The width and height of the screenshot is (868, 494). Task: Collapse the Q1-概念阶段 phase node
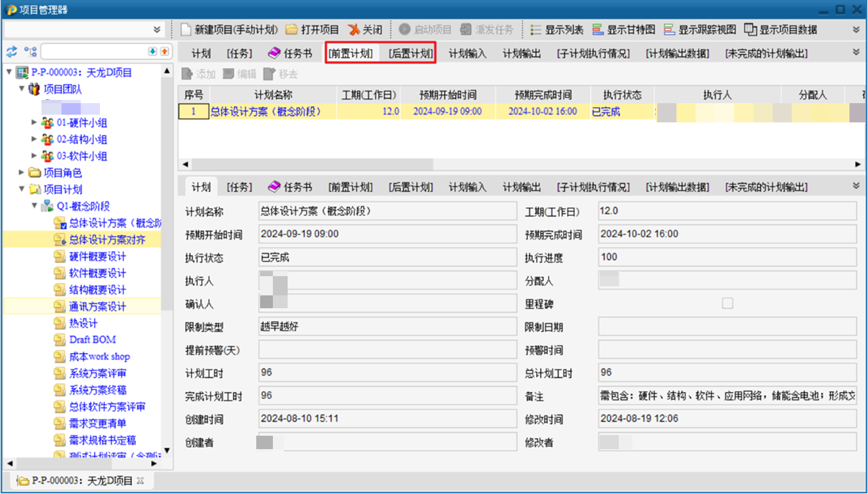pyautogui.click(x=35, y=206)
